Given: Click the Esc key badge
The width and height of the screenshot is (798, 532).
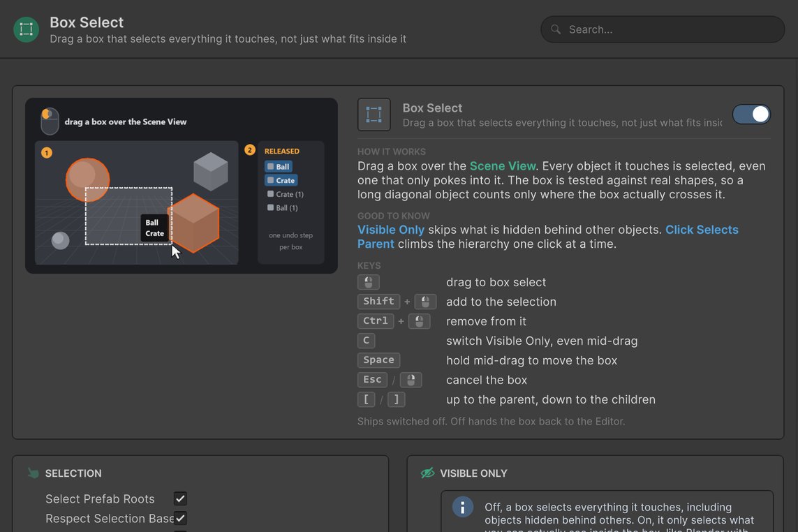Looking at the screenshot, I should tap(373, 380).
